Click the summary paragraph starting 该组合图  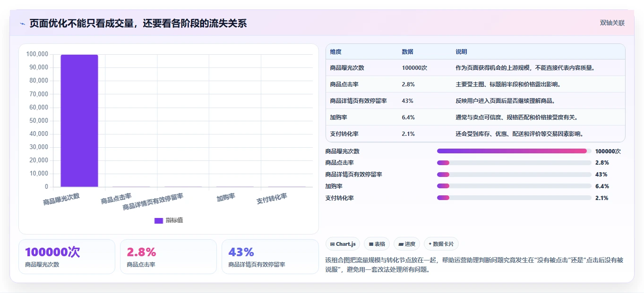click(x=475, y=265)
